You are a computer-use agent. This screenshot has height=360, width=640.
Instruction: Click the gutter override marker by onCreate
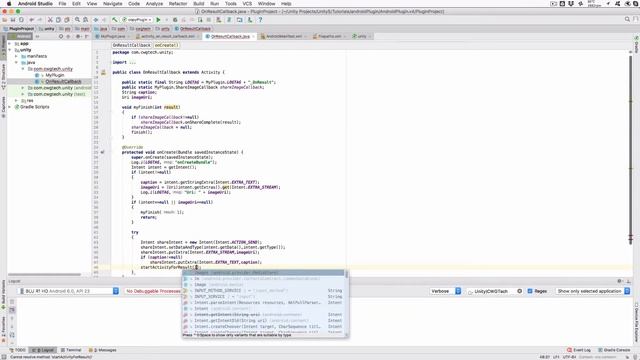pyautogui.click(x=102, y=152)
